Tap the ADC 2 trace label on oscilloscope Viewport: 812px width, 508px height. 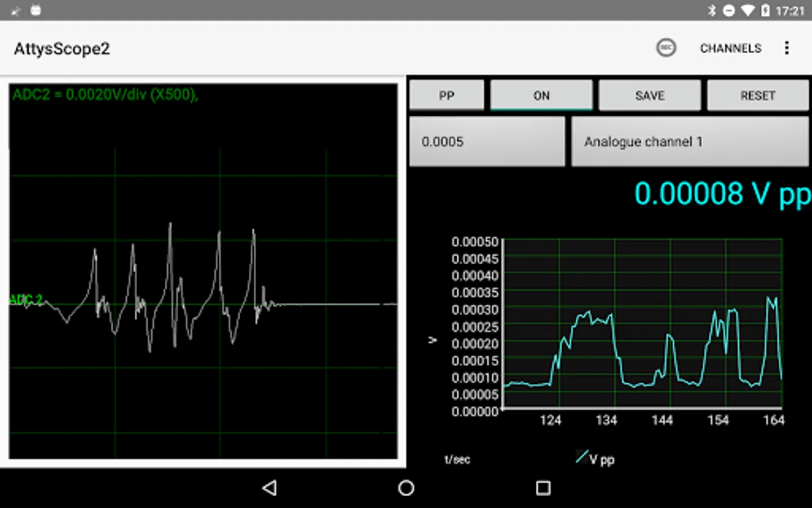26,300
